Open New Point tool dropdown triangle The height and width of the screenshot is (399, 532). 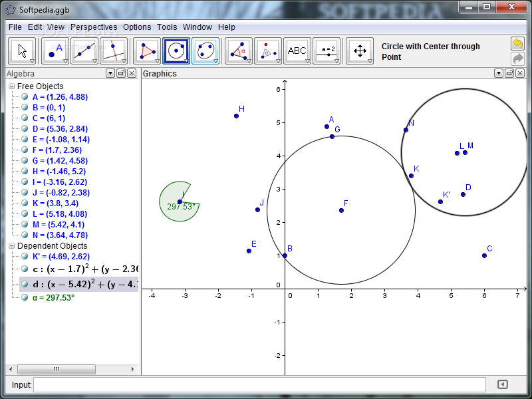click(65, 61)
